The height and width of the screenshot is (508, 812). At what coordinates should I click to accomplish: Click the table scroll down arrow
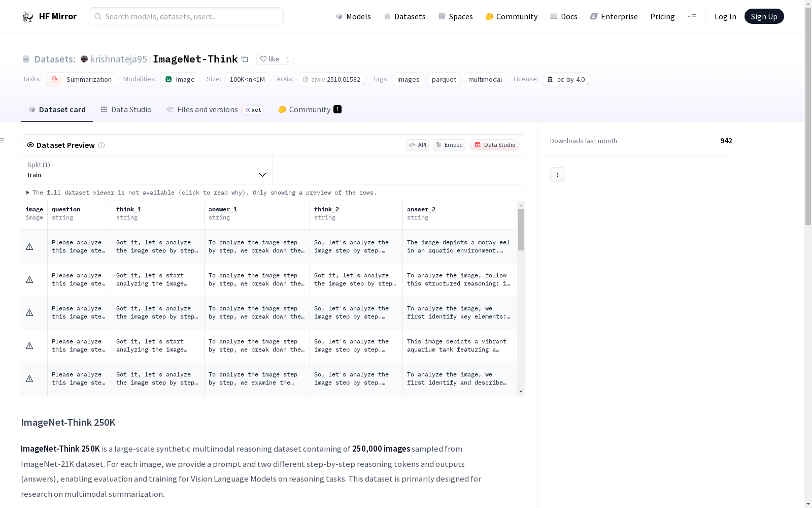[521, 392]
